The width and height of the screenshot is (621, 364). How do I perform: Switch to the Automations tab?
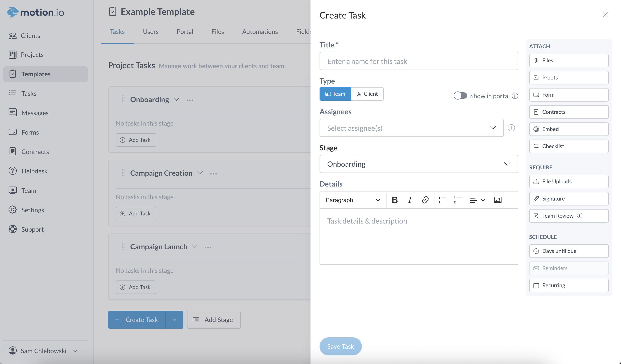point(260,32)
